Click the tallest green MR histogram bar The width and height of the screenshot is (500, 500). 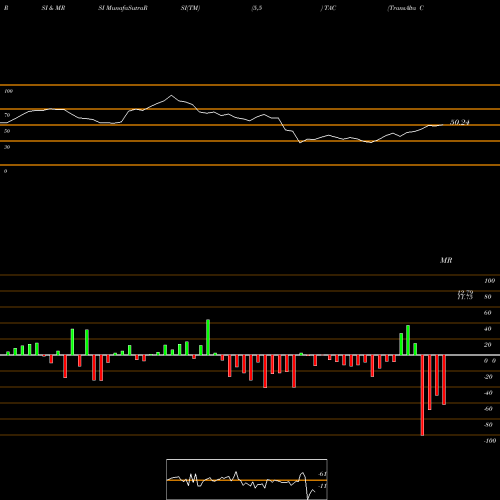click(x=208, y=337)
